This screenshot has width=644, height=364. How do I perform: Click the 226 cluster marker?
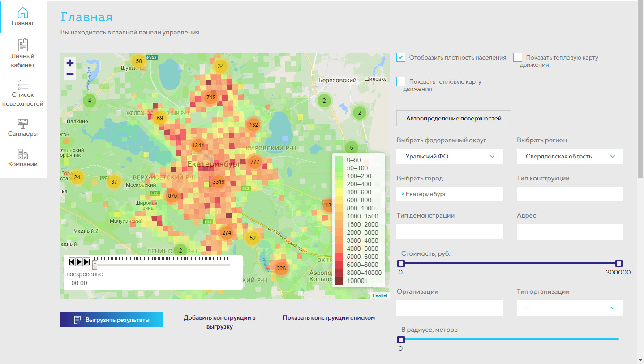pos(281,269)
